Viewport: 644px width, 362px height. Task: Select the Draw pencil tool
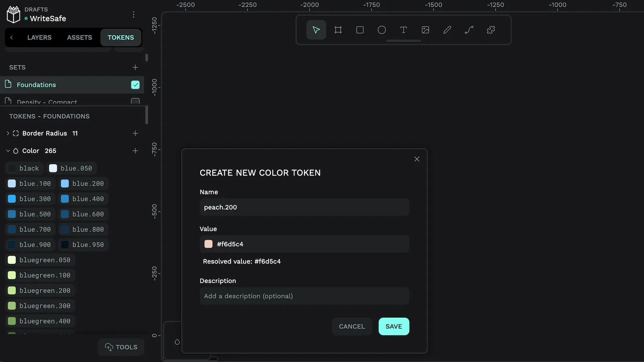tap(447, 30)
